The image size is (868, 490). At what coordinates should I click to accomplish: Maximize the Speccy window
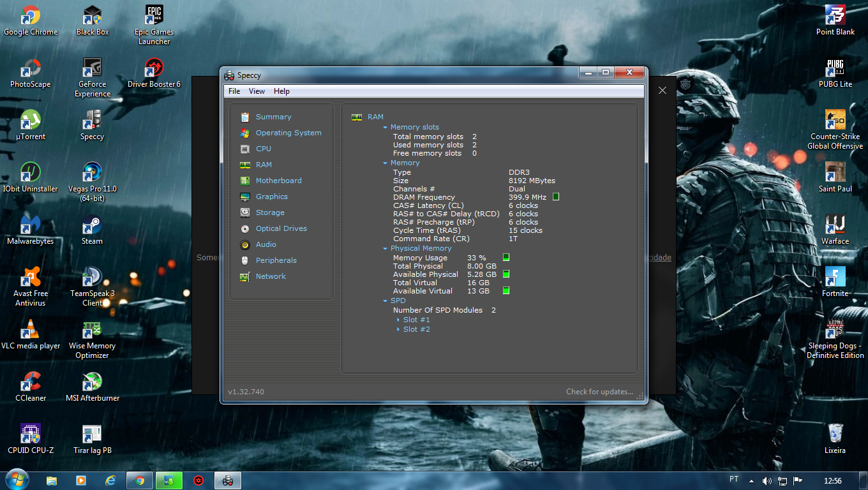point(605,72)
